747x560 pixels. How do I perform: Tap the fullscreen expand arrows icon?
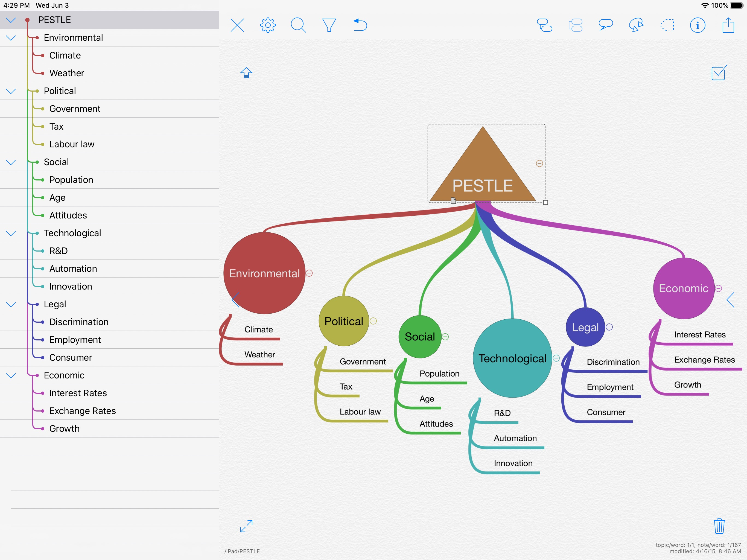pos(246,526)
